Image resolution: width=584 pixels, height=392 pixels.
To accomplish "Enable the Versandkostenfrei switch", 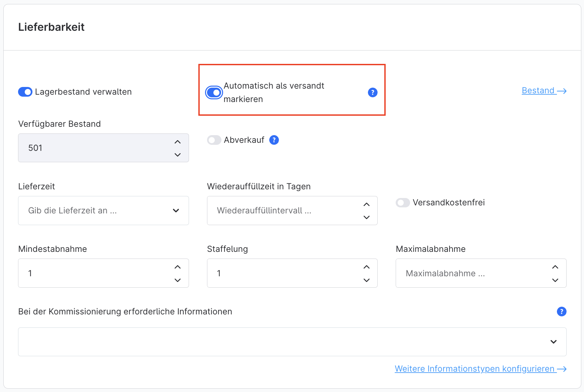I will (x=403, y=202).
